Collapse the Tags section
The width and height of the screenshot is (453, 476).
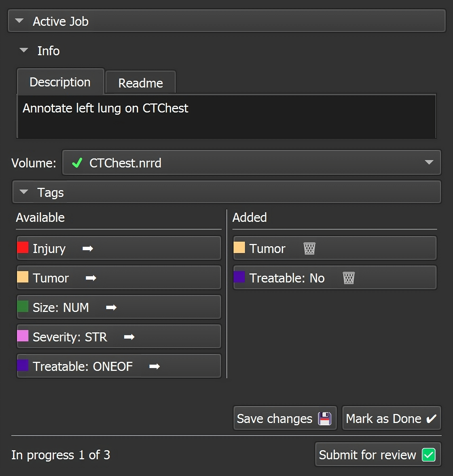coord(24,192)
